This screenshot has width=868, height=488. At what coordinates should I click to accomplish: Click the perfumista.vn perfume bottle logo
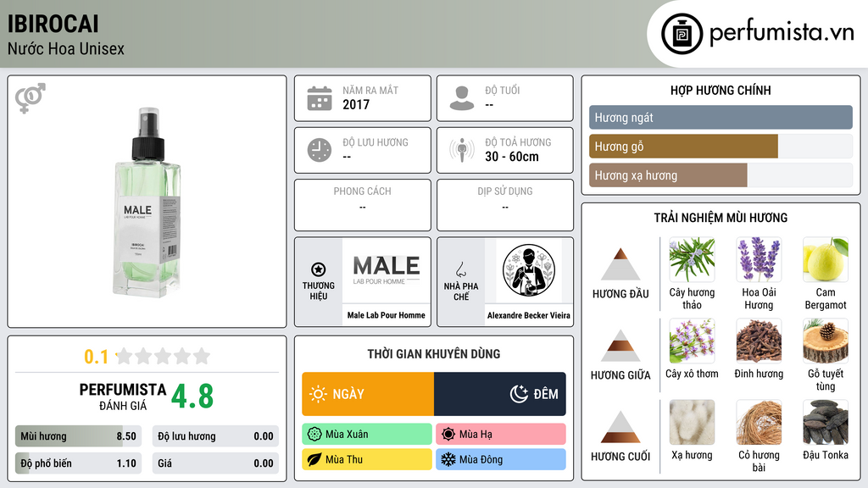pos(682,34)
